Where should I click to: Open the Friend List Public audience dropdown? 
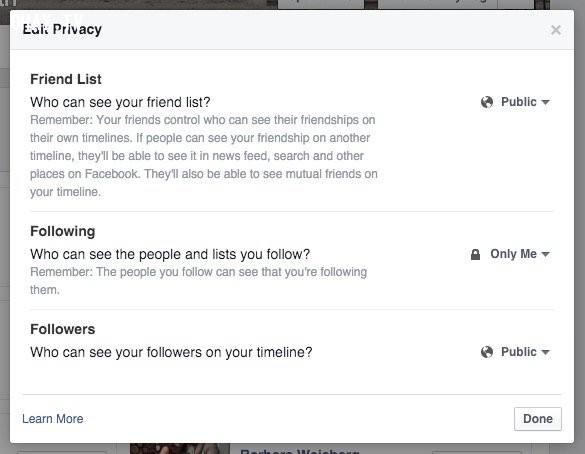pos(515,102)
